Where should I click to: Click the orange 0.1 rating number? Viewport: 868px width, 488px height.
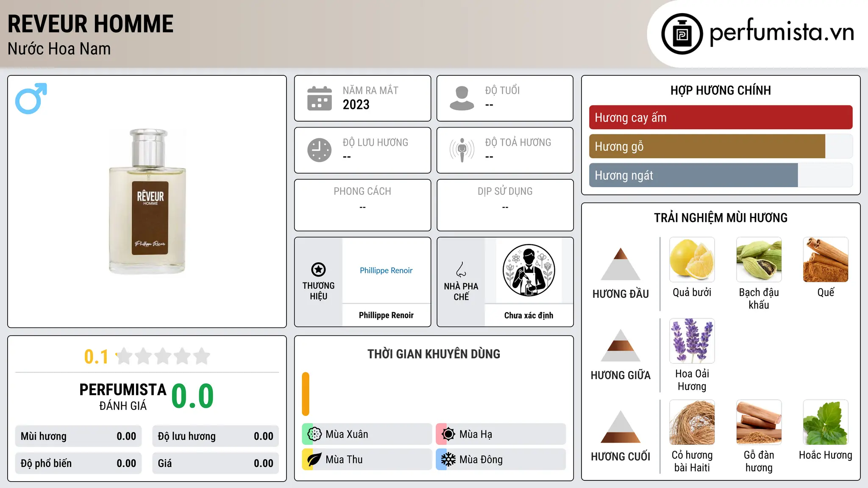pos(96,357)
